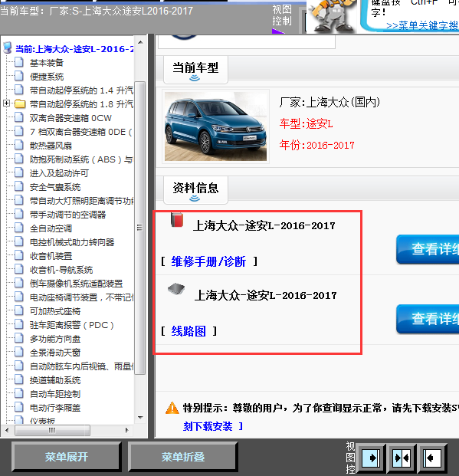This screenshot has height=476, width=459.
Task: Select 带手动调节的空调器 tree item
Action: (x=67, y=215)
